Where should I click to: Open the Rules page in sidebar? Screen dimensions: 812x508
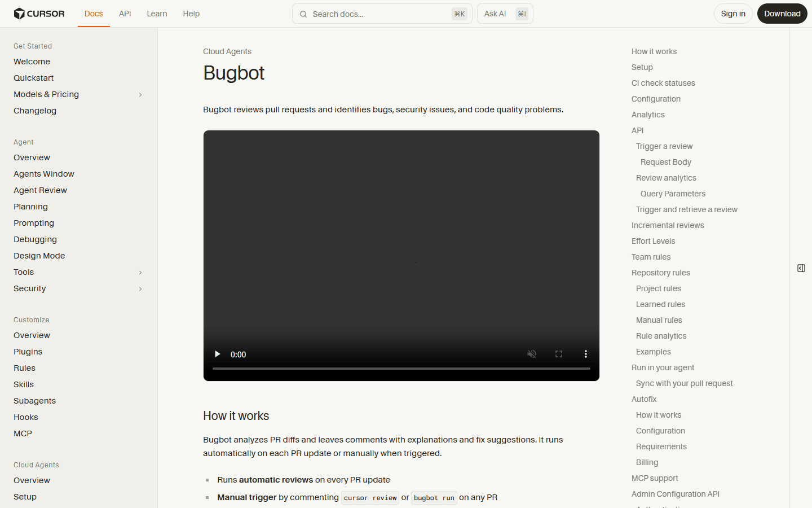tap(24, 368)
